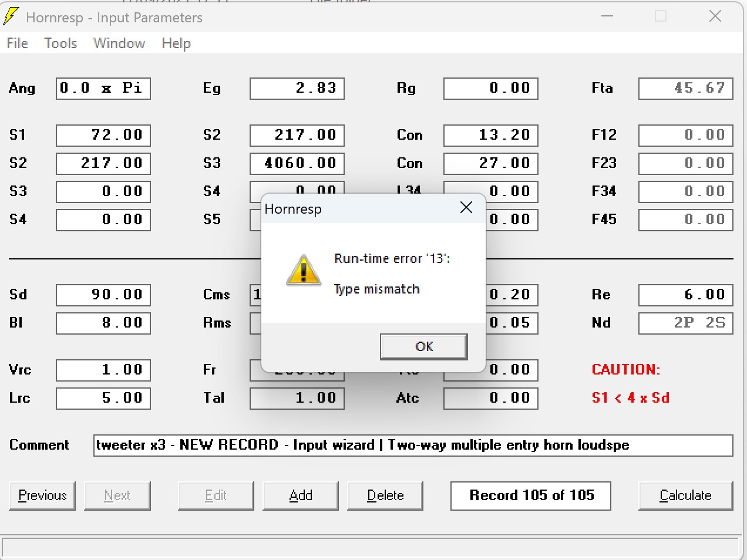Viewport: 747px width, 560px height.
Task: Click the Con field showing 13.20
Action: (x=491, y=135)
